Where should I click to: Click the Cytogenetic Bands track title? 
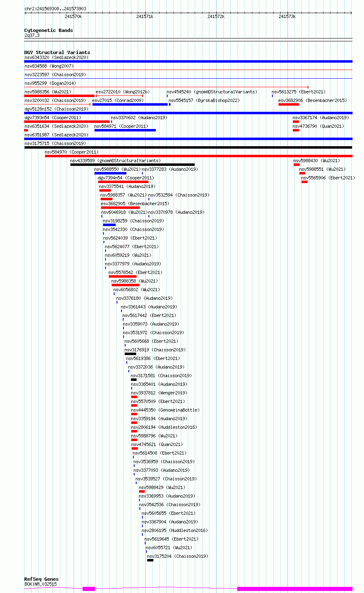click(x=49, y=30)
